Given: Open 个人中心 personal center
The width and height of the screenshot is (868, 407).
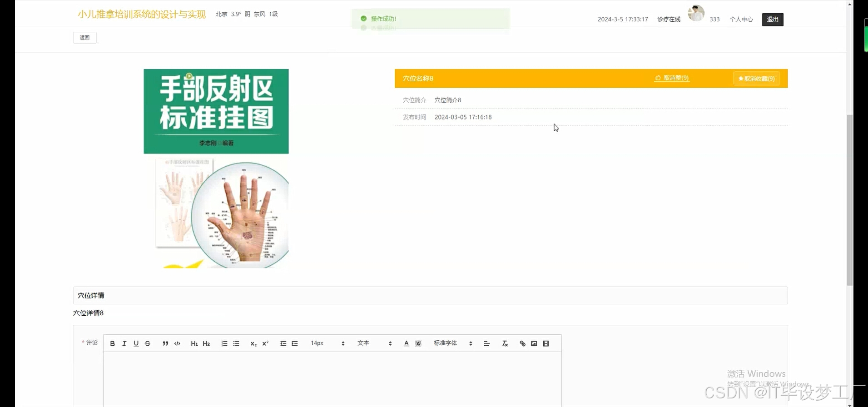Looking at the screenshot, I should pyautogui.click(x=741, y=20).
